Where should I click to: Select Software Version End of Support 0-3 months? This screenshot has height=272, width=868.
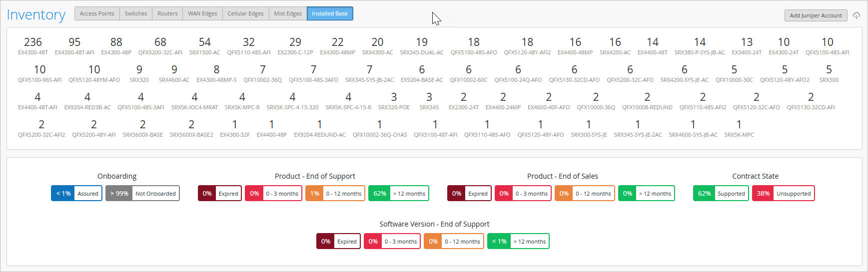click(392, 241)
